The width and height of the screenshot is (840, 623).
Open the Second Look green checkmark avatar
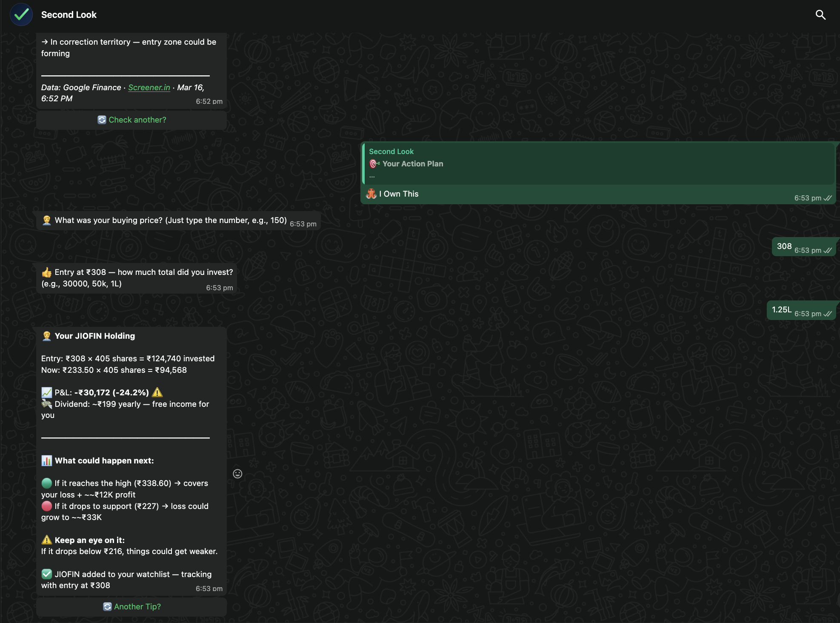pyautogui.click(x=21, y=14)
